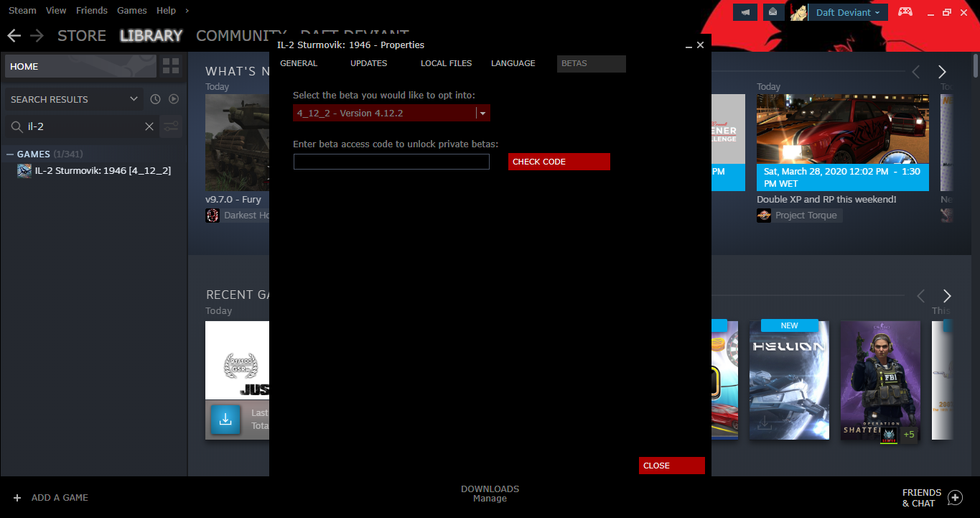Open the Steam menu
Screen dimensions: 980x518
[x=22, y=11]
